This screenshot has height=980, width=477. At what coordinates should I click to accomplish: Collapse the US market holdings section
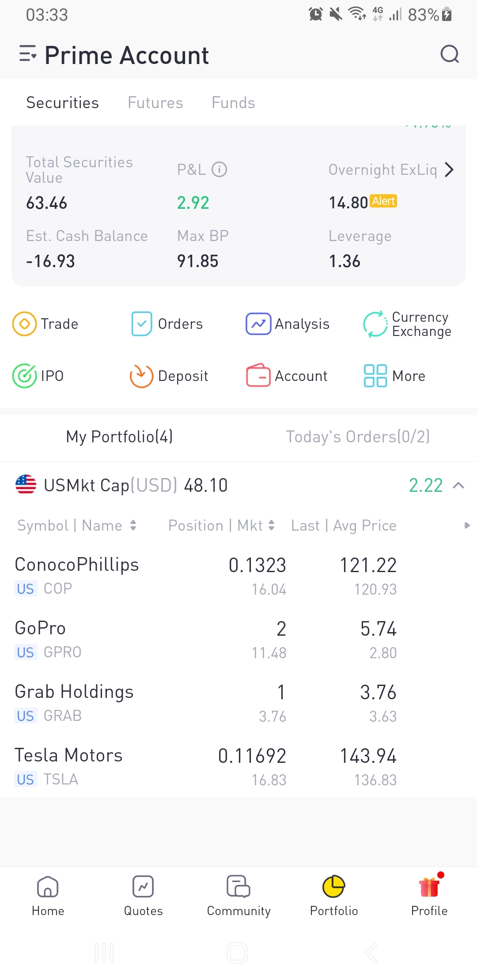tap(458, 485)
